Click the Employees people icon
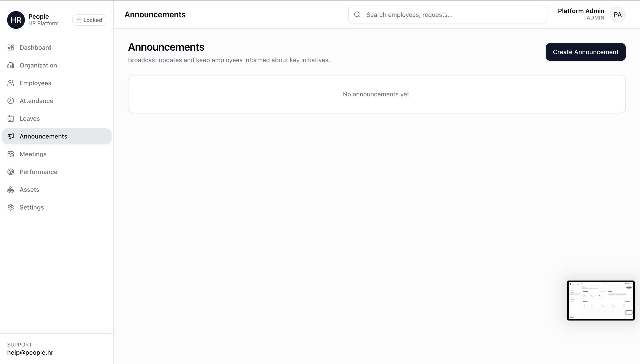The height and width of the screenshot is (364, 640). (x=10, y=83)
